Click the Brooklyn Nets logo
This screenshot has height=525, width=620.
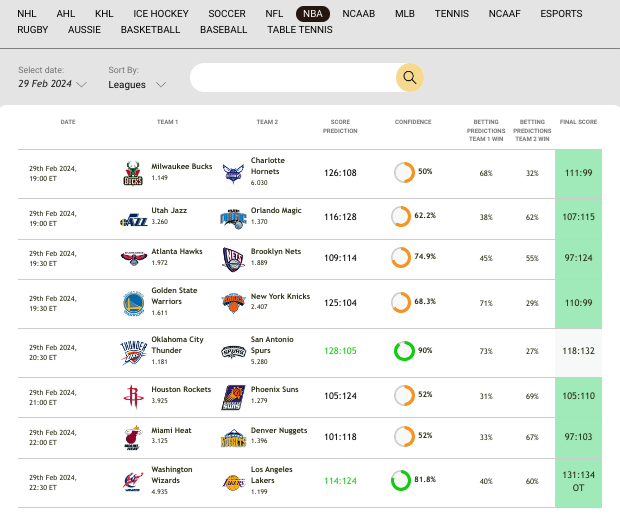[x=233, y=259]
